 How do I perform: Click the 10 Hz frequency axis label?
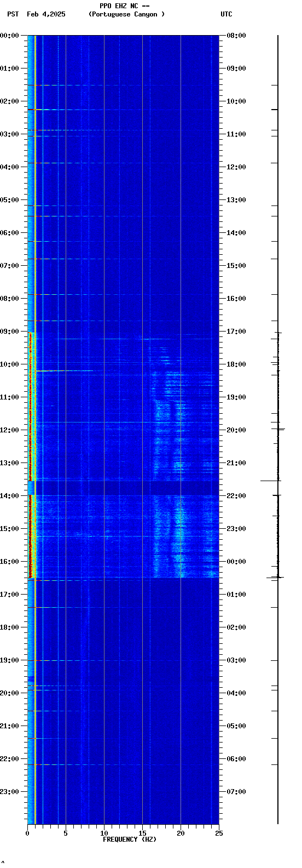coord(104,833)
